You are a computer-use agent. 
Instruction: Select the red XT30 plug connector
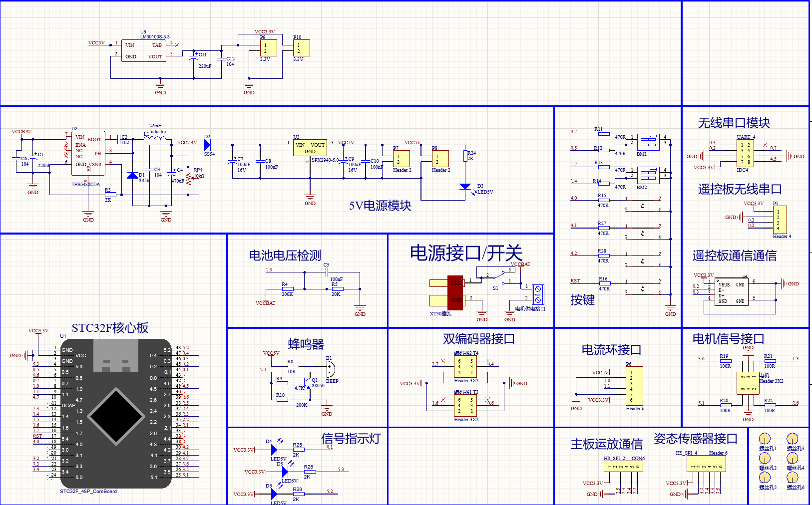pos(455,292)
